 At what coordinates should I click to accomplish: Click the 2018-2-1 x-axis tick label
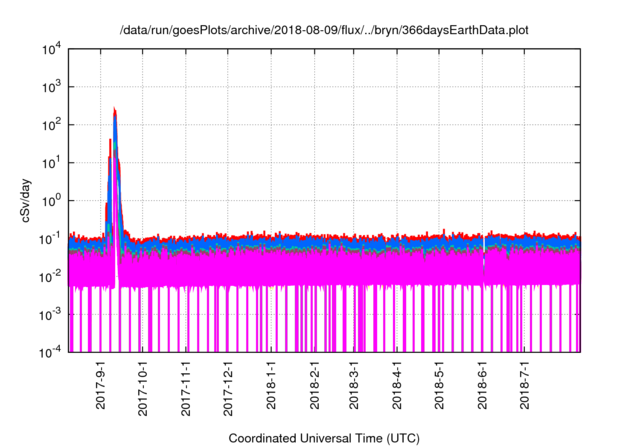(x=314, y=385)
